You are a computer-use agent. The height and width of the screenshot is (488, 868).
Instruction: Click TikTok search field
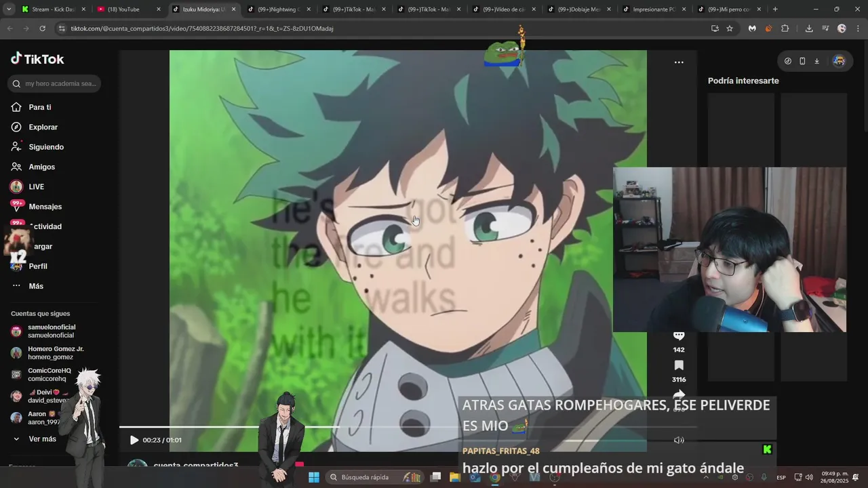[x=54, y=83]
